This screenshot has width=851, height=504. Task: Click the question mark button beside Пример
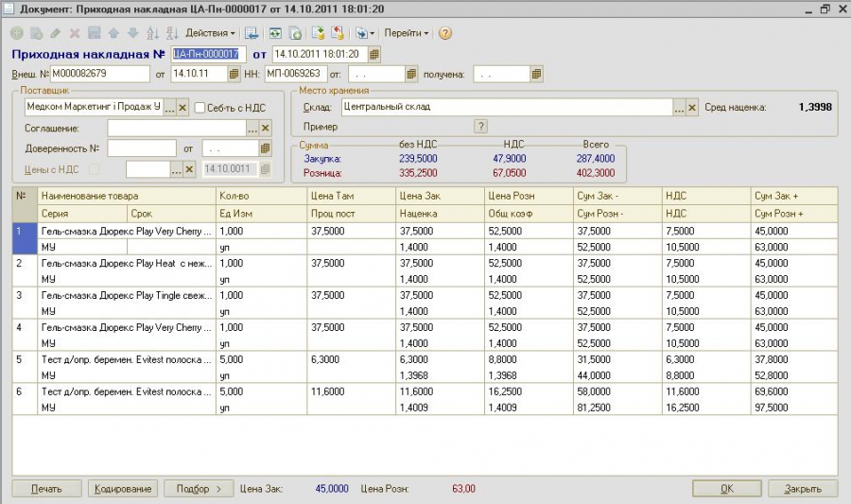pos(480,127)
